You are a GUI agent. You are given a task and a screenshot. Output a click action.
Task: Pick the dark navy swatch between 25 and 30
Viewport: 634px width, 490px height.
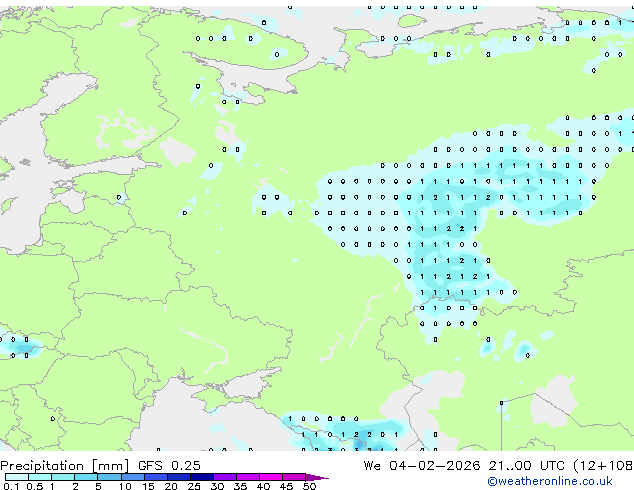pos(201,477)
